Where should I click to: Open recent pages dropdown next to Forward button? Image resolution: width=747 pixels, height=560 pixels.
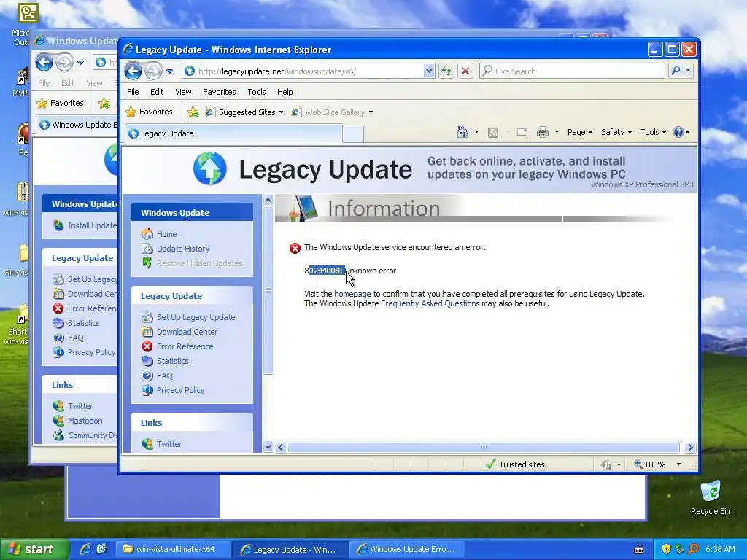(x=169, y=71)
